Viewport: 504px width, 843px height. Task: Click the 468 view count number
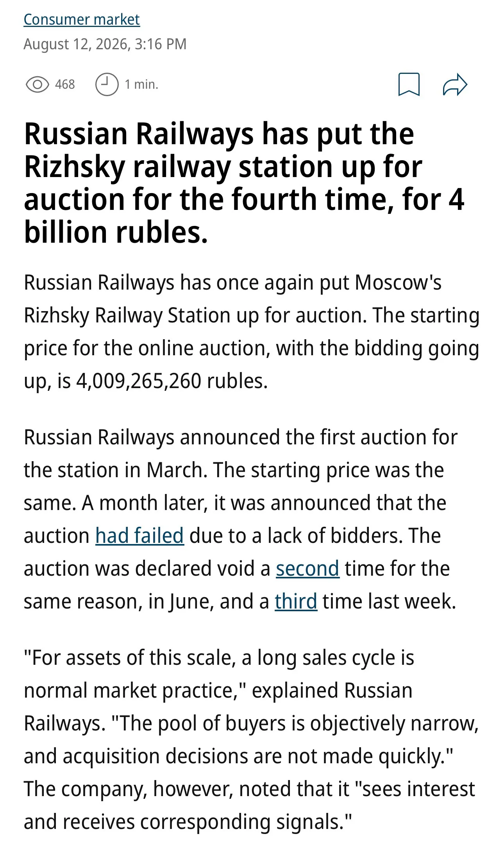[x=65, y=84]
